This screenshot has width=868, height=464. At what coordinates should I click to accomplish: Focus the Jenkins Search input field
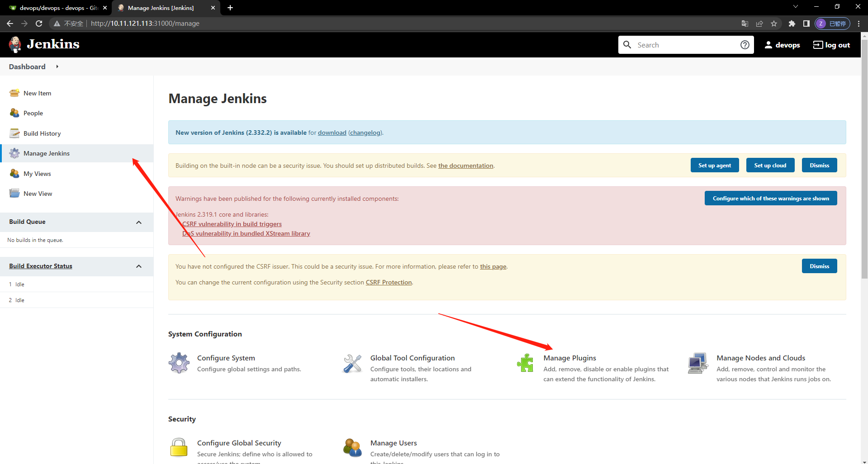coord(685,45)
